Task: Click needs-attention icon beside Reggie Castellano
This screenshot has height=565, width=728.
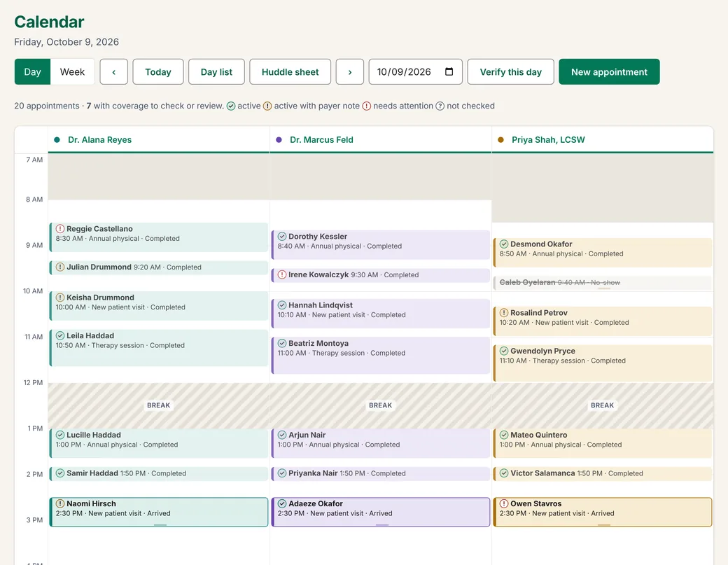Action: point(60,229)
